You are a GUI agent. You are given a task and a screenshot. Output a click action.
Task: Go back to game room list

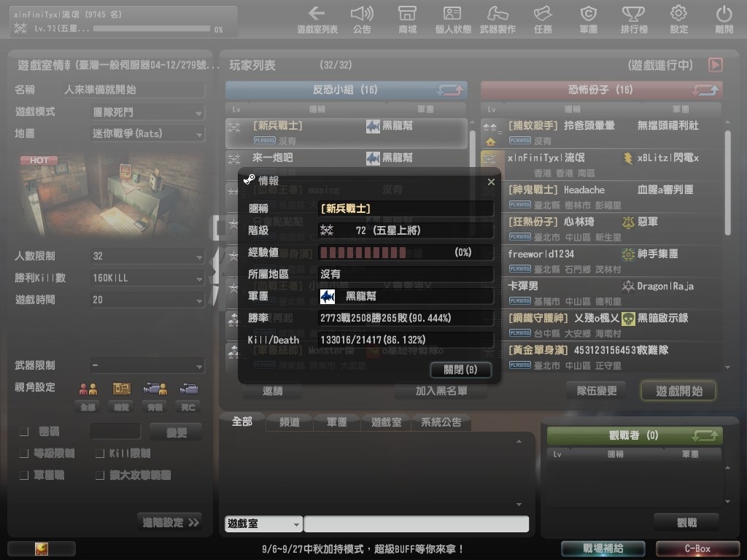[x=317, y=20]
